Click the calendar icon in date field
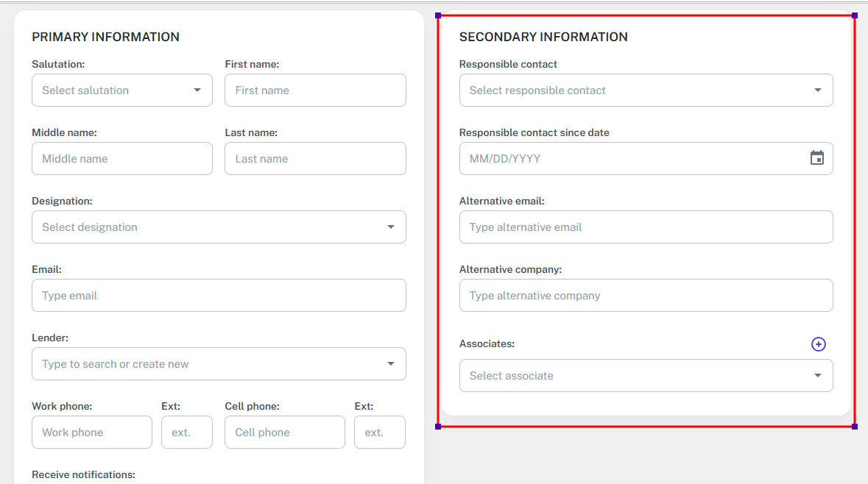The image size is (868, 484). coord(816,158)
